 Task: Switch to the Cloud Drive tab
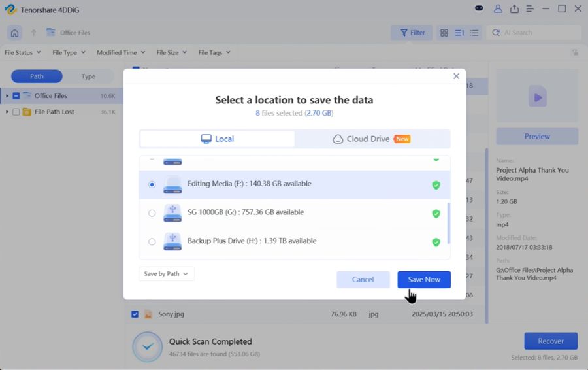click(372, 139)
